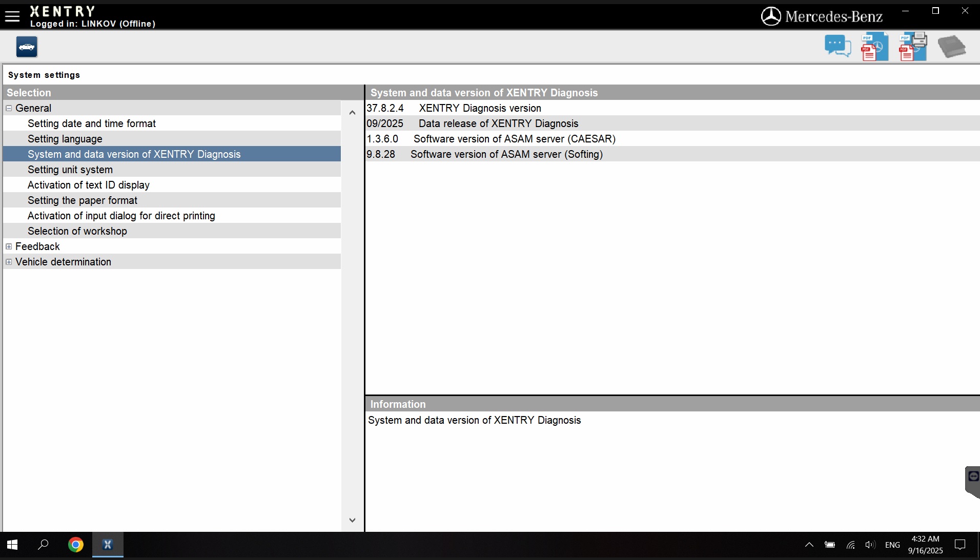
Task: Click the vehicle selection car icon
Action: (27, 47)
